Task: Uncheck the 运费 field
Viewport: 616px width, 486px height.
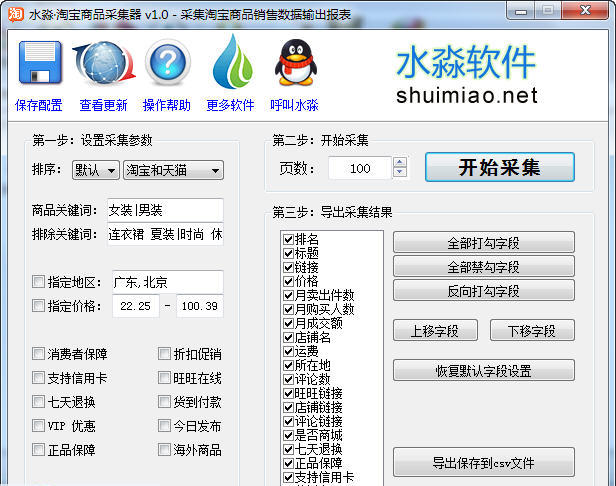Action: 288,351
